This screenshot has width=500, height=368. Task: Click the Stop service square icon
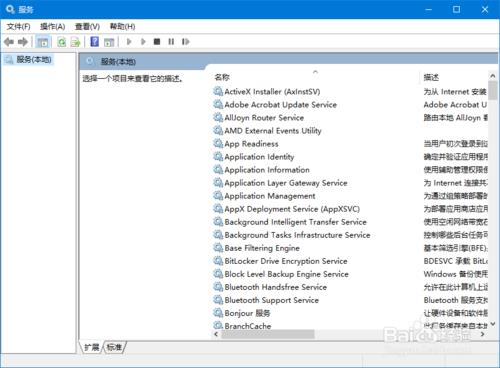pyautogui.click(x=157, y=42)
